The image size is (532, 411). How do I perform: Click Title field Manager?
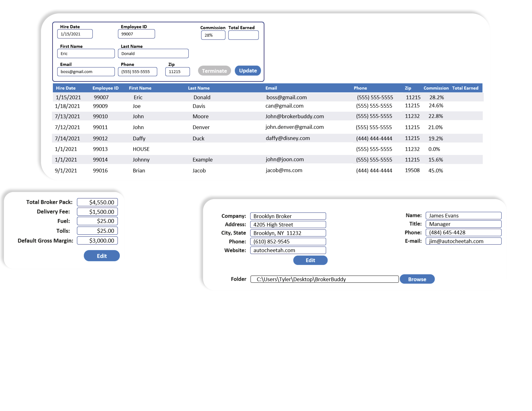(x=463, y=224)
